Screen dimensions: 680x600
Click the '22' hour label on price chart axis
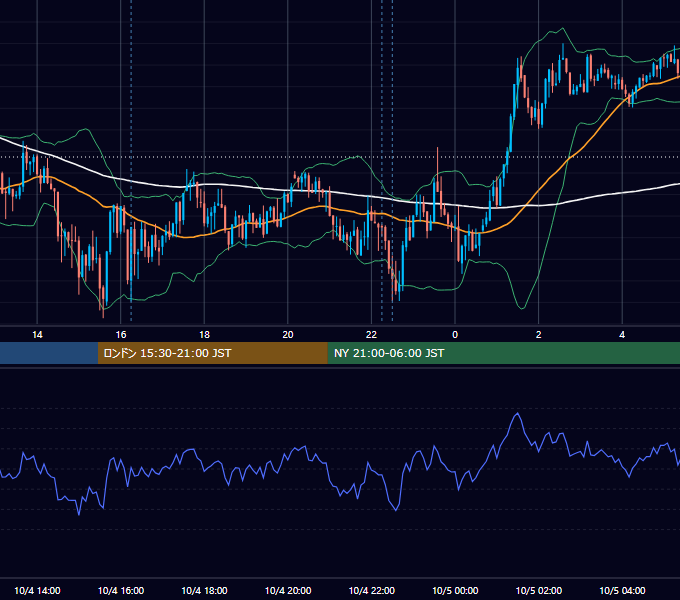(x=371, y=335)
